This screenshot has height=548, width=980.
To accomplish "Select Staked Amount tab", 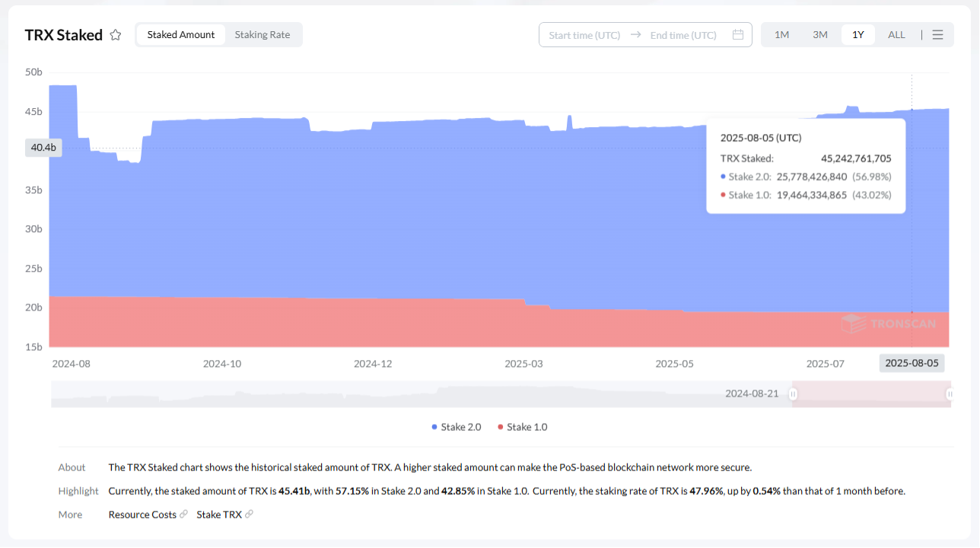I will pyautogui.click(x=181, y=35).
